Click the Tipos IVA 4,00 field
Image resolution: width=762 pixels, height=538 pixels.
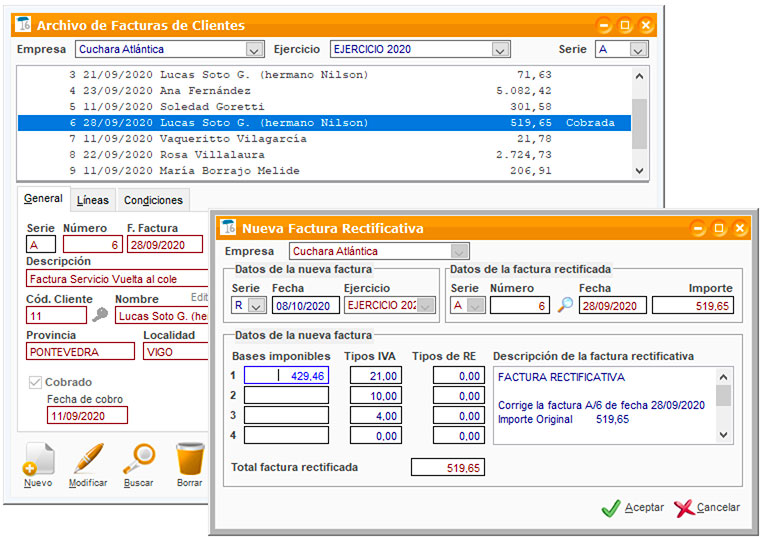tap(376, 416)
